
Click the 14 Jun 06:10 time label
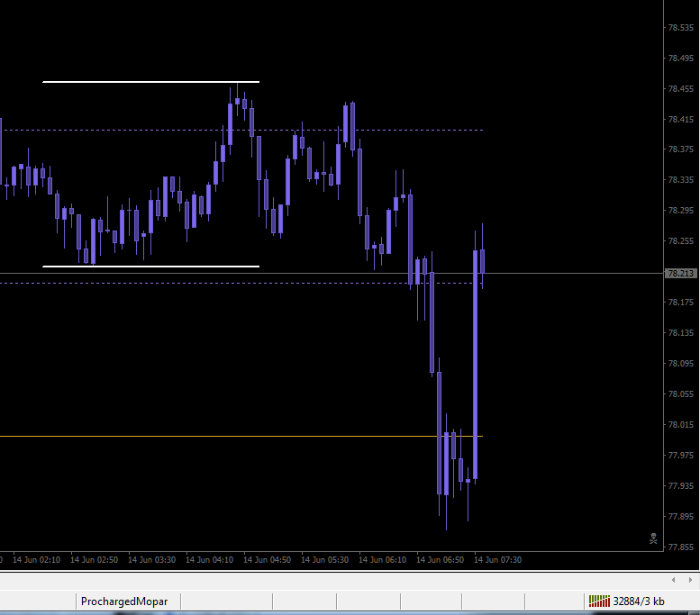383,560
